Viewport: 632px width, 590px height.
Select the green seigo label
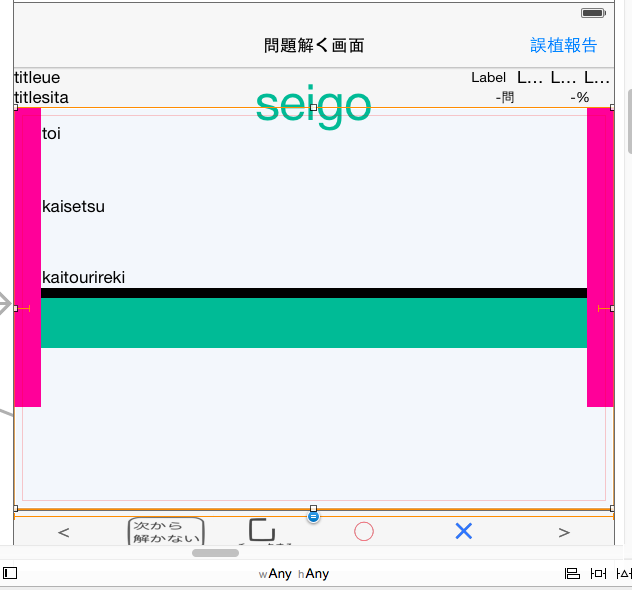point(313,106)
